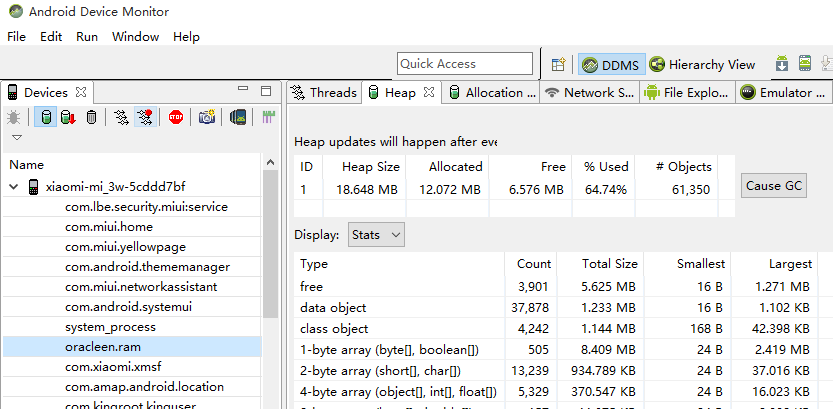This screenshot has height=409, width=833.
Task: Click the Screen Capture camera icon
Action: tap(207, 117)
